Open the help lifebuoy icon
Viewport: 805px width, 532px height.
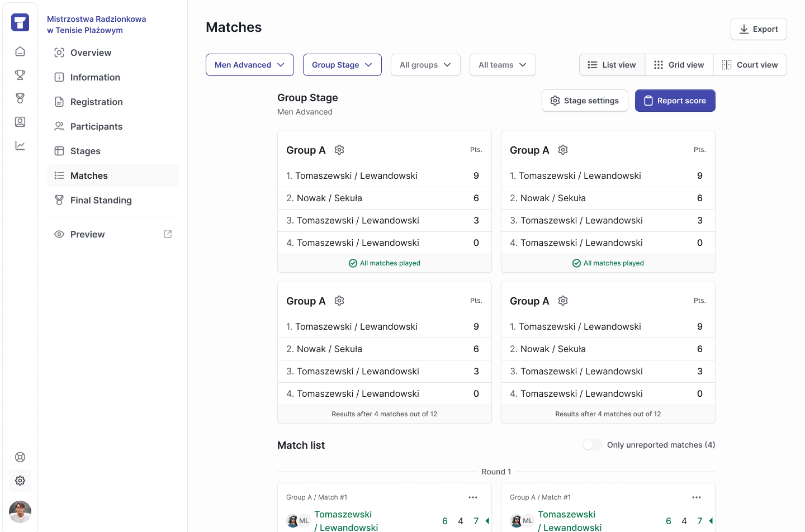point(20,457)
